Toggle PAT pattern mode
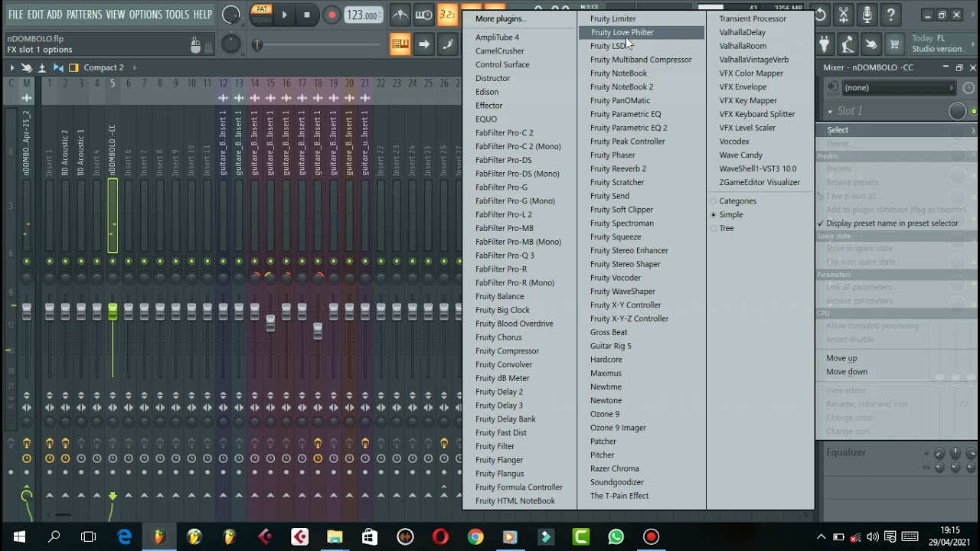 263,9
